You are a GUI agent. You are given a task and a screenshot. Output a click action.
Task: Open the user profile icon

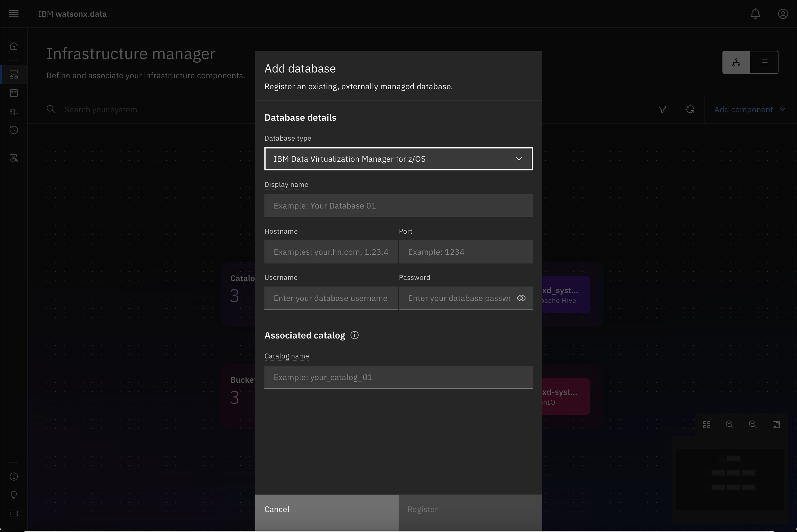(783, 14)
